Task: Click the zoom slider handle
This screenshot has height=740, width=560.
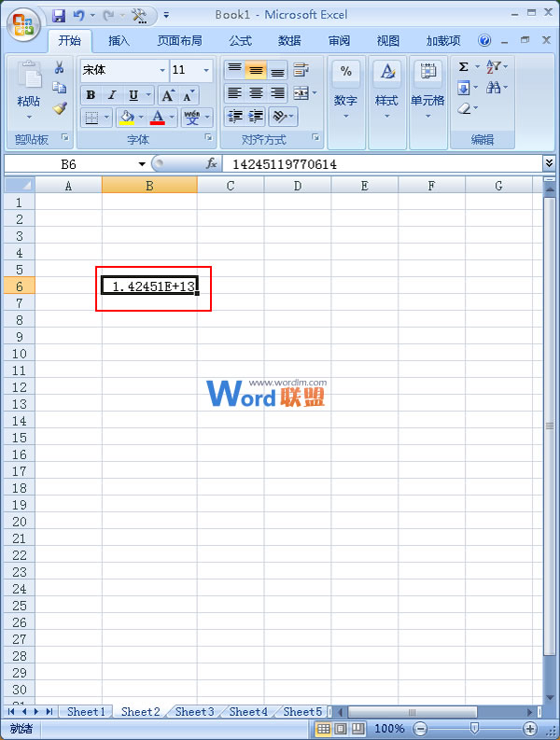Action: (x=475, y=729)
